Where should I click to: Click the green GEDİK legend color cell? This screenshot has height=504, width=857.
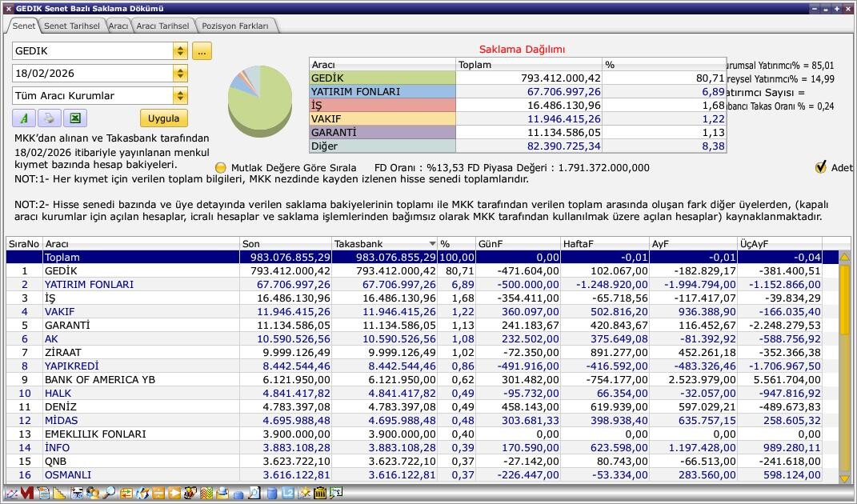382,78
